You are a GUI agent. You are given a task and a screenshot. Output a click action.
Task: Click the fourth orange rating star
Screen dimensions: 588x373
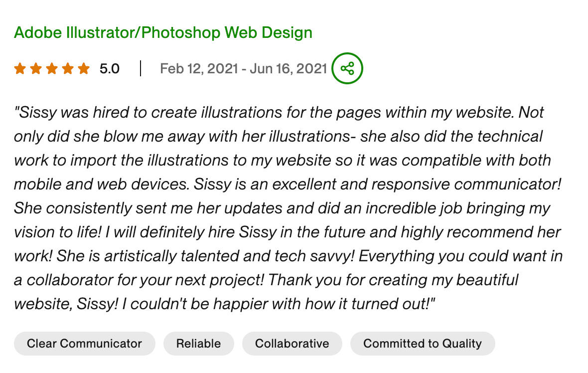(68, 68)
